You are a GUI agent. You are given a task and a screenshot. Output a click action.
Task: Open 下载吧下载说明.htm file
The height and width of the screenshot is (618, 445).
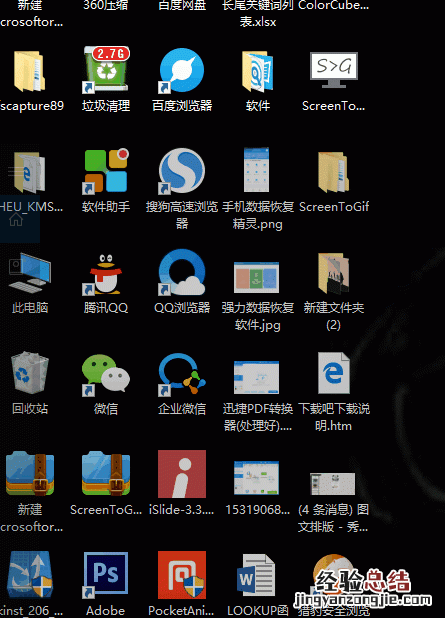(334, 373)
